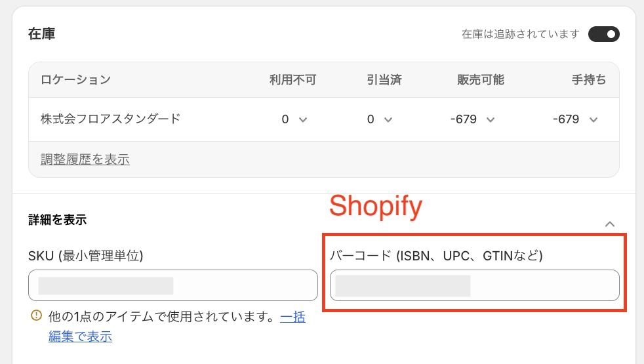Toggle the 在庫は追跡されています inventory tracking switch

point(603,34)
